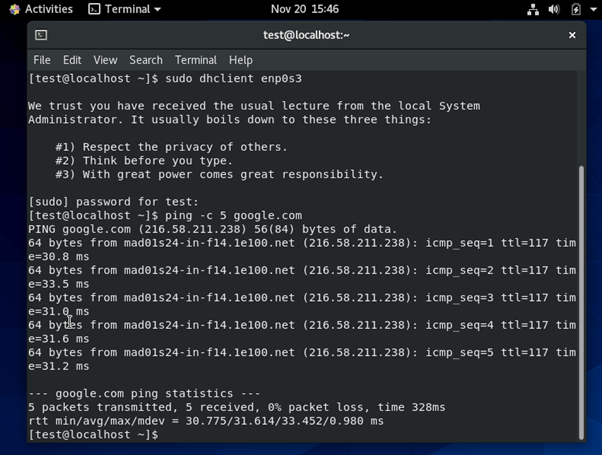Open the Activities overview

(48, 9)
